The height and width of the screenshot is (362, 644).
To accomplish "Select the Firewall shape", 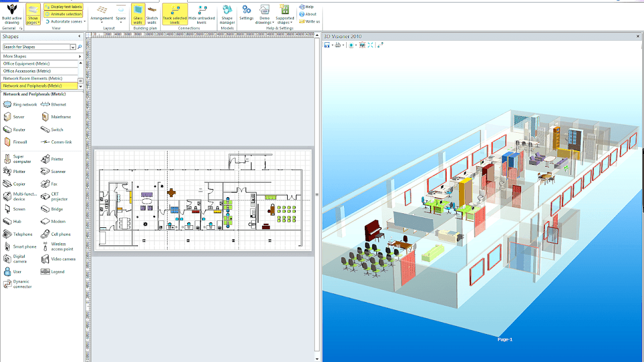I will [16, 142].
